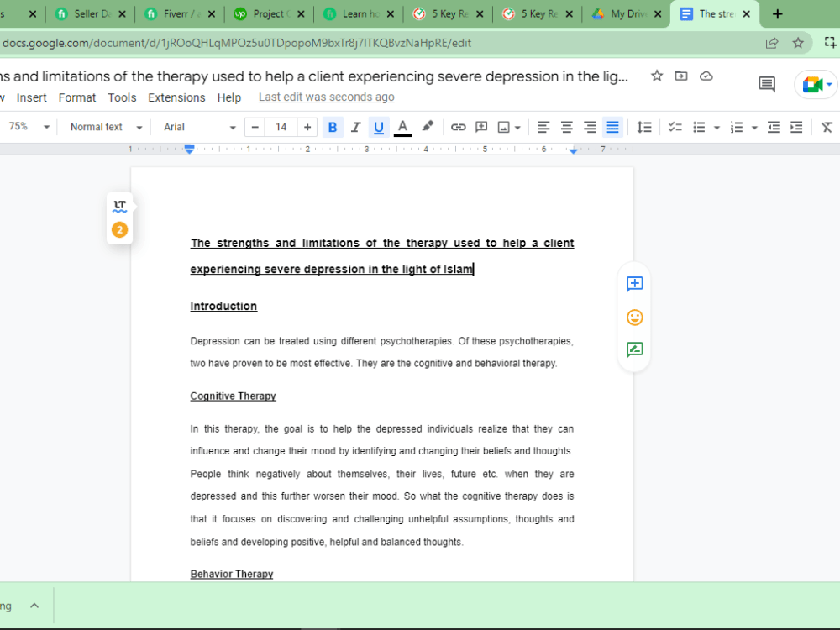Click the right margin marker on the ruler
The width and height of the screenshot is (840, 630).
coord(573,151)
